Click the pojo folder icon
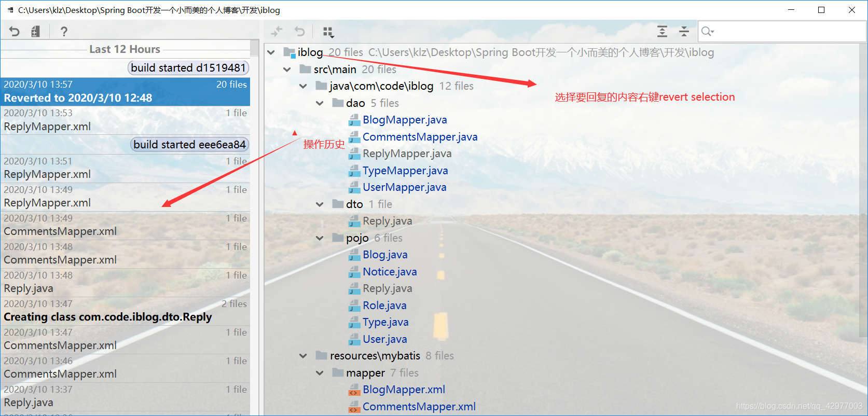Screen dimensions: 868x416 [338, 238]
